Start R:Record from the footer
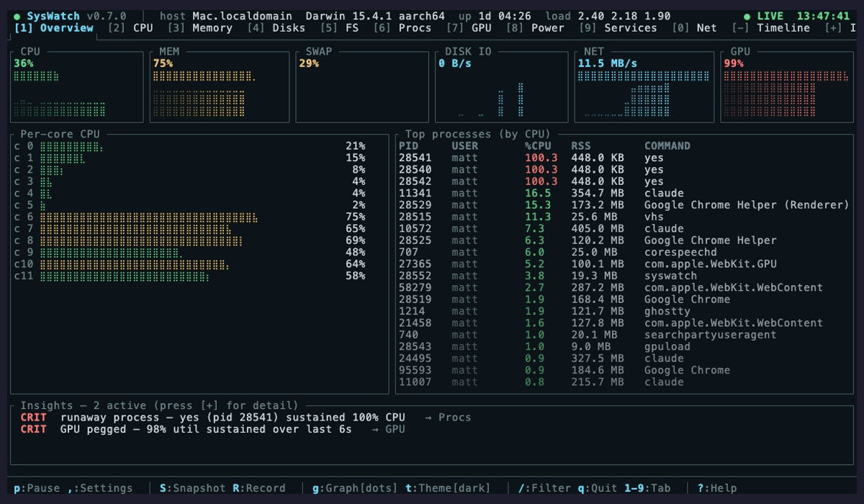This screenshot has height=504, width=864. point(259,488)
